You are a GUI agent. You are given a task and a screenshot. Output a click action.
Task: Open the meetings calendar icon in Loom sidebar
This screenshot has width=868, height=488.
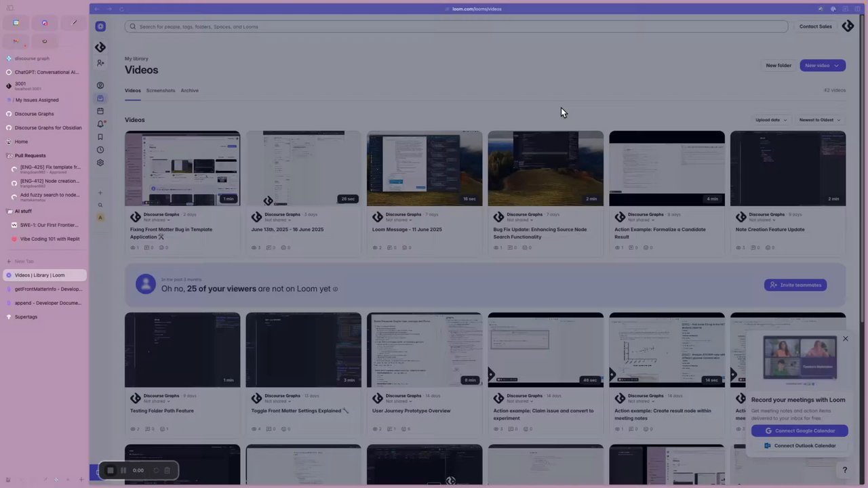click(x=100, y=111)
